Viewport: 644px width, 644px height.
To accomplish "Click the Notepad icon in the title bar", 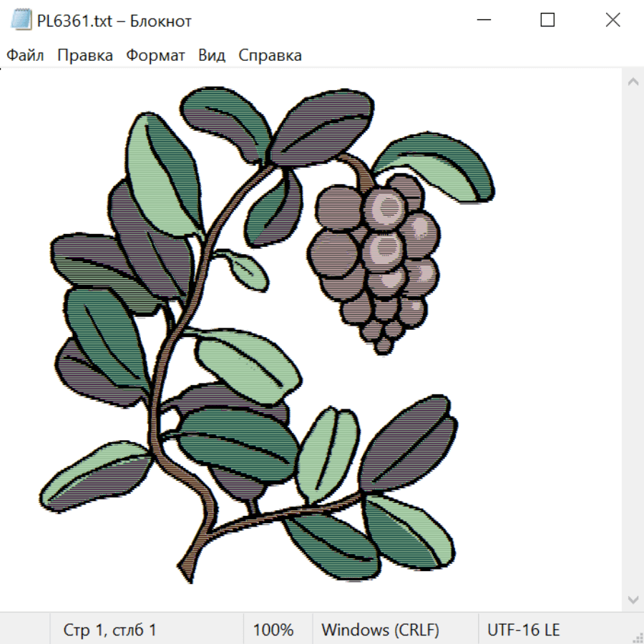I will pos(21,20).
